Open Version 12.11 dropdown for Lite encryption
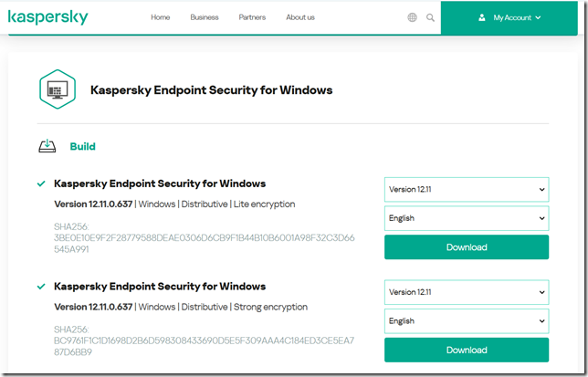588x377 pixels. click(x=466, y=189)
